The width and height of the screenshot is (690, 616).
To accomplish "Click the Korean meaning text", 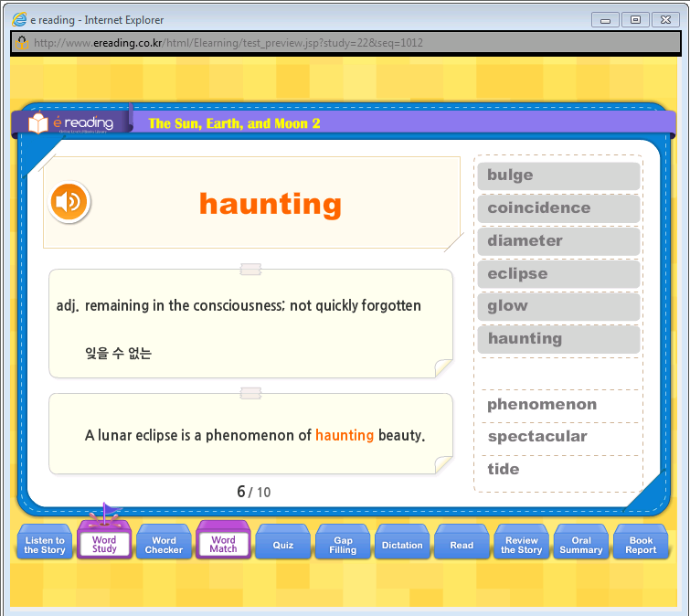I will pos(119,353).
